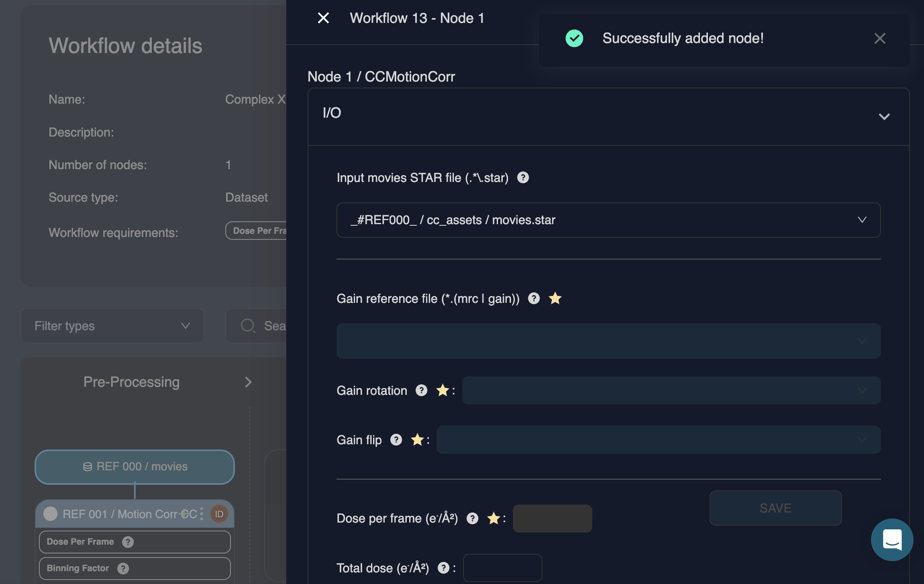Click help icon next to Gain reference file
Image resolution: width=924 pixels, height=584 pixels.
534,298
